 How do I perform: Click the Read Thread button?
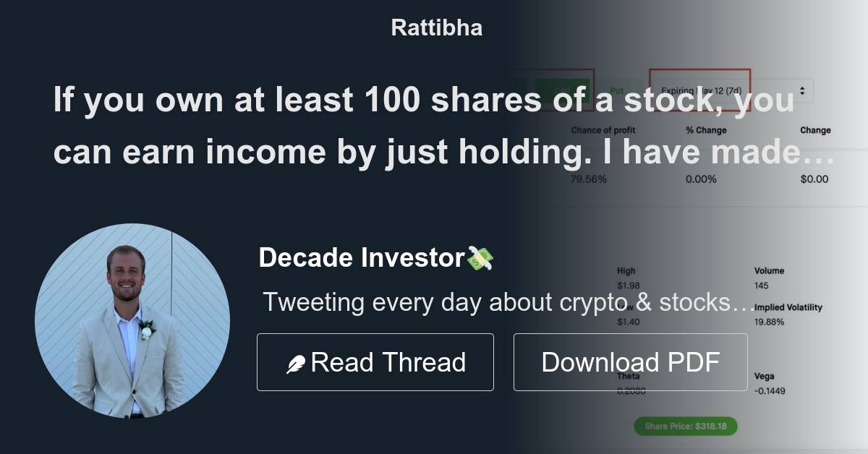[375, 361]
